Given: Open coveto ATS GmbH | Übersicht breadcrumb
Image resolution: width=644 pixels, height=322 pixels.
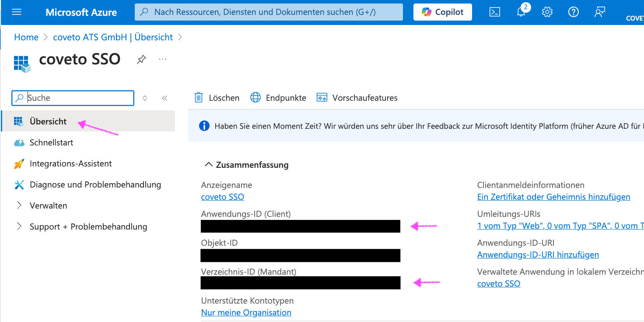Looking at the screenshot, I should coord(113,37).
